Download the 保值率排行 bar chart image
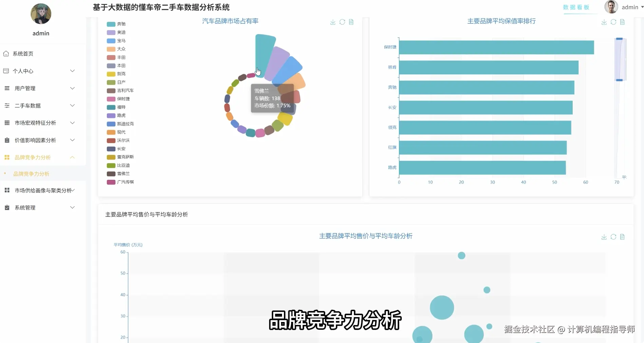This screenshot has height=343, width=644. point(604,22)
